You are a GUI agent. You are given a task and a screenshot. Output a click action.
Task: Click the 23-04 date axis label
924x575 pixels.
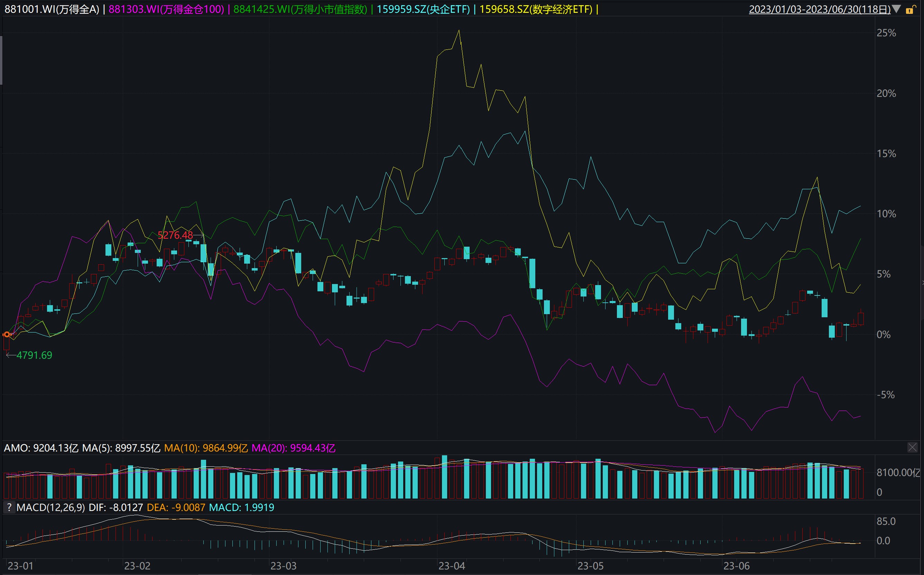(452, 566)
